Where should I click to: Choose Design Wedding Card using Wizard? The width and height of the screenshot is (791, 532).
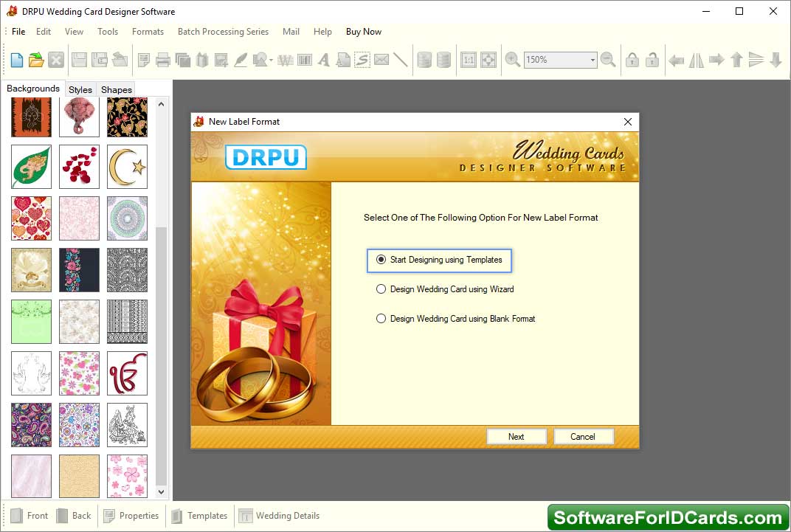381,289
